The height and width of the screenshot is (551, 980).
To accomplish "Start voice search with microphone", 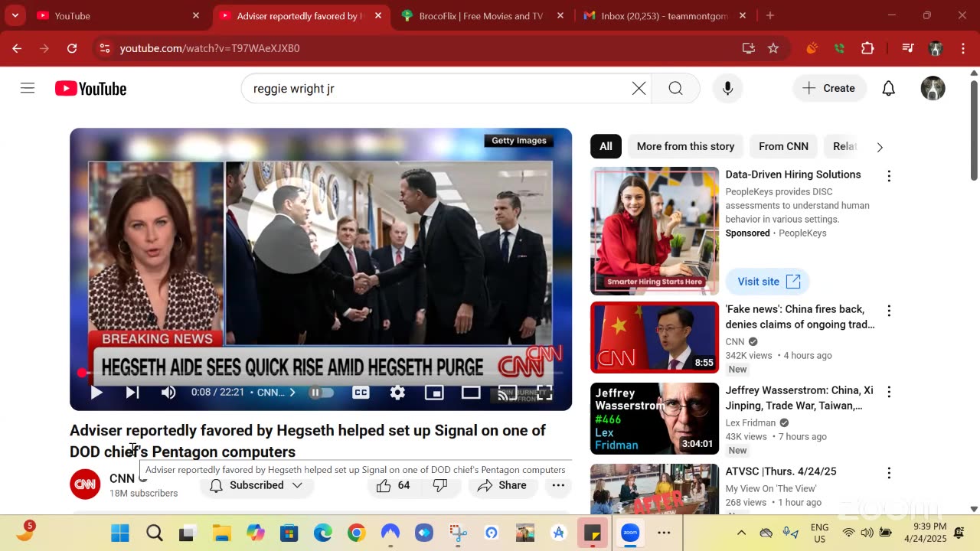I will (727, 89).
